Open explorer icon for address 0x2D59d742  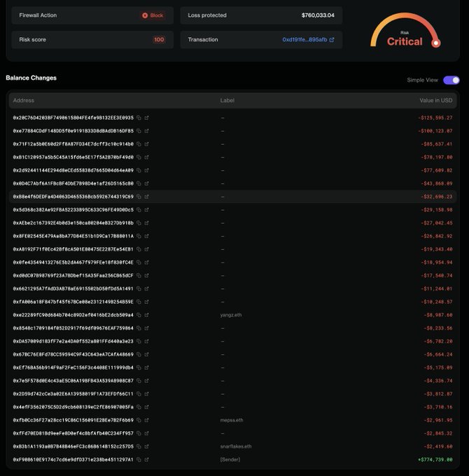point(146,393)
